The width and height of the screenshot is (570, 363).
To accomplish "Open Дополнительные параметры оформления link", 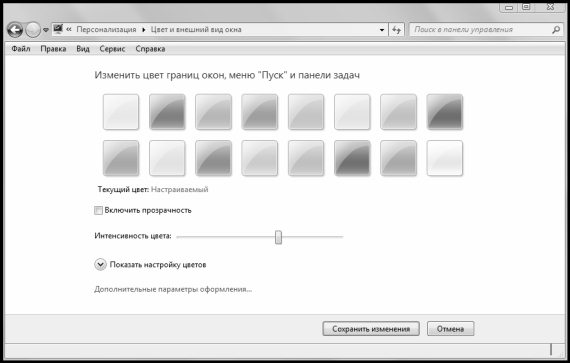I will tap(173, 290).
